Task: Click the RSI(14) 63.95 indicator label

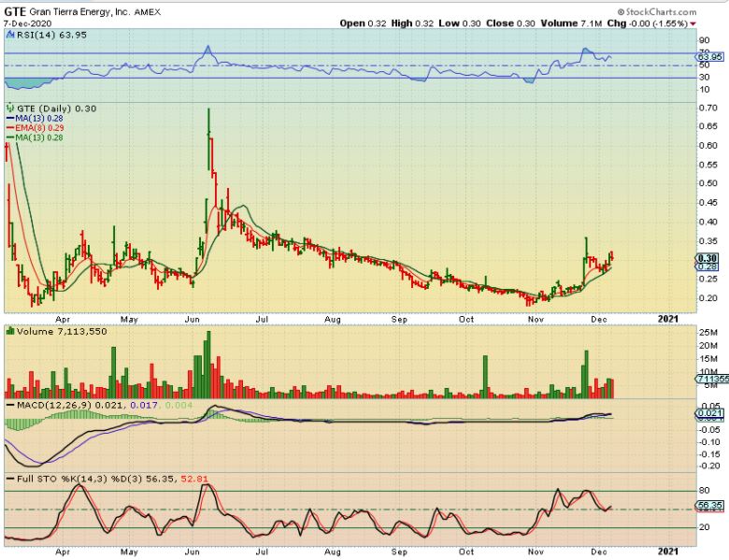Action: point(51,35)
